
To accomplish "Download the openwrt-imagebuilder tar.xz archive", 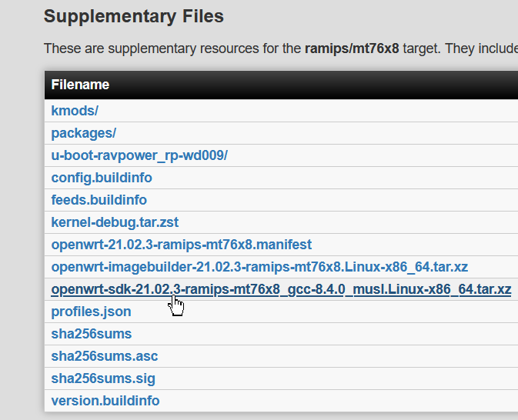I will tap(259, 267).
